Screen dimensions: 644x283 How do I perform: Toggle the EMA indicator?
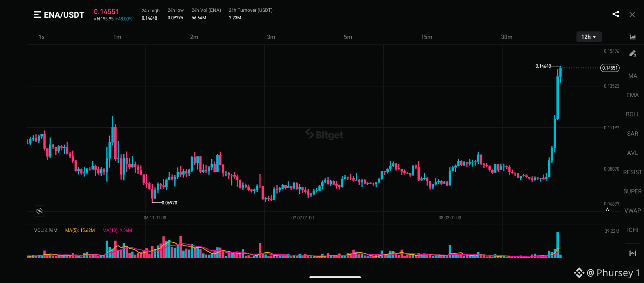(x=633, y=95)
